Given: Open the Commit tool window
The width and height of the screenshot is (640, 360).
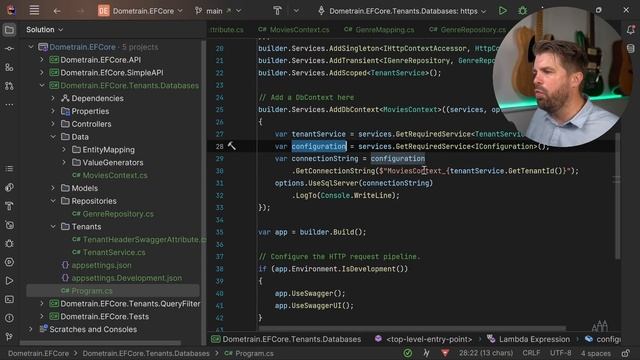Looking at the screenshot, I should click(9, 49).
